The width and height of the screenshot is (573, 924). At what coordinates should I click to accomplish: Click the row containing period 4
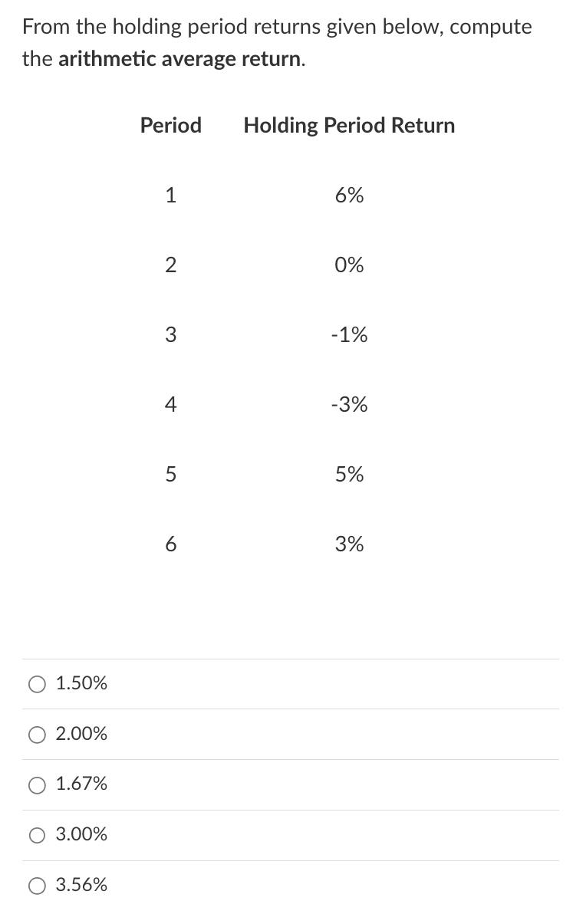261,405
